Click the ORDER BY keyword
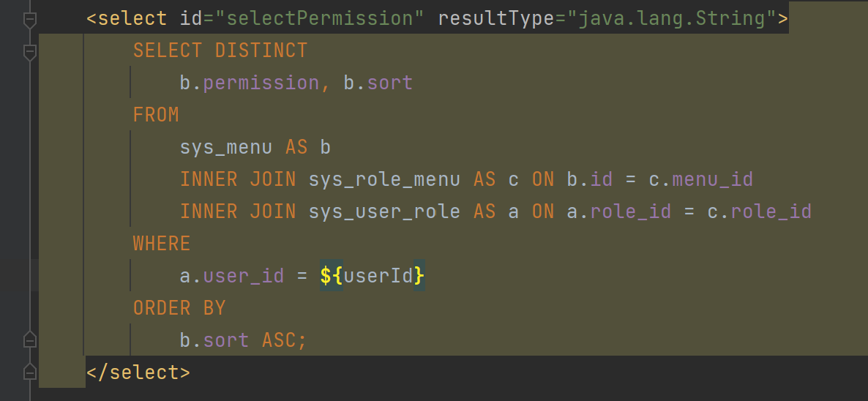Image resolution: width=868 pixels, height=401 pixels. tap(179, 307)
